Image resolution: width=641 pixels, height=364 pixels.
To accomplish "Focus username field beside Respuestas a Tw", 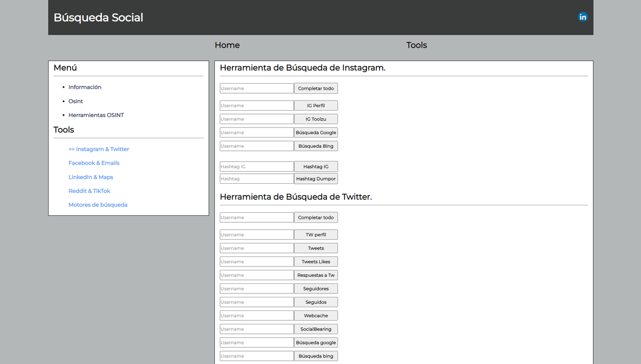I will tap(257, 275).
